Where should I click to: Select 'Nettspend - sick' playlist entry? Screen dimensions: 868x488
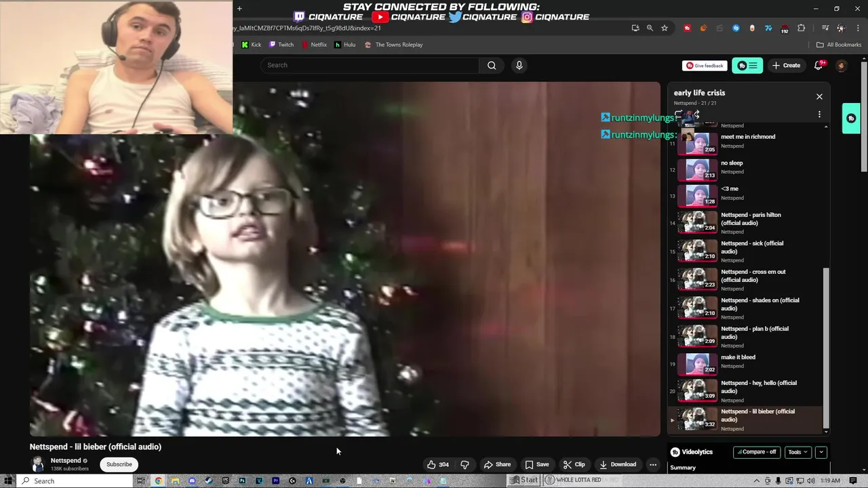(745, 251)
